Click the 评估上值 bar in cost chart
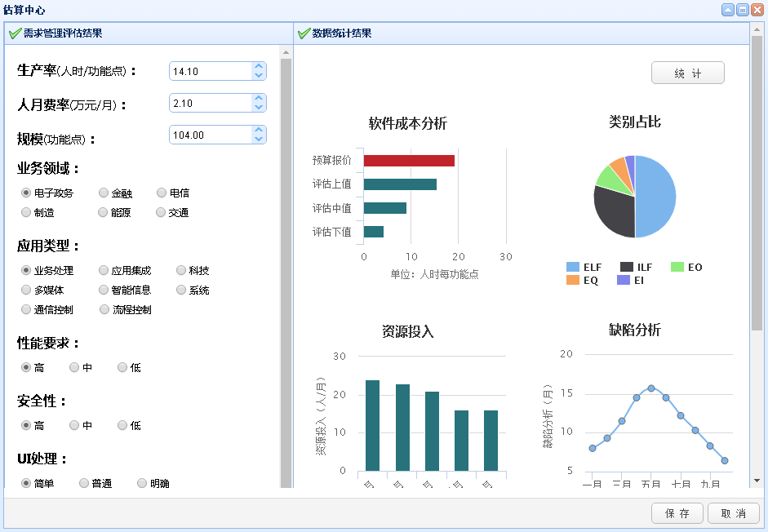The height and width of the screenshot is (532, 768). (400, 184)
